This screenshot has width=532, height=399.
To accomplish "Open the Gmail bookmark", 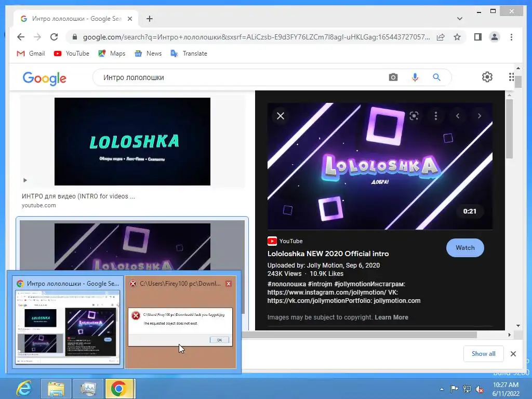I will 31,54.
